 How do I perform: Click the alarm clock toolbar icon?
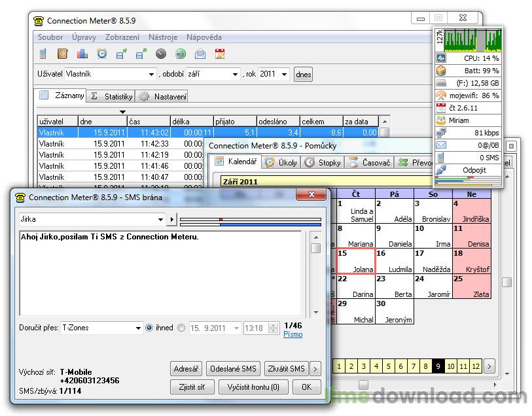click(x=101, y=54)
